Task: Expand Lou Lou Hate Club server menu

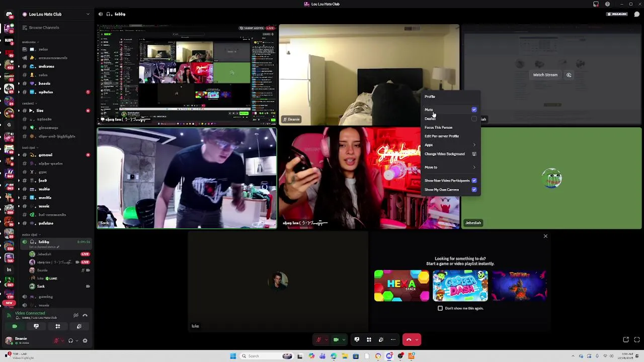Action: point(88,14)
